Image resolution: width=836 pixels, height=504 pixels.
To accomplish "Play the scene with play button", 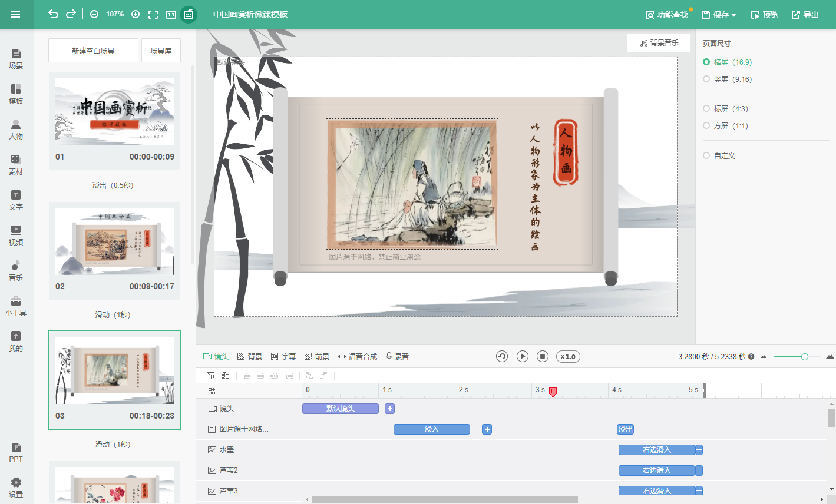I will [x=523, y=356].
